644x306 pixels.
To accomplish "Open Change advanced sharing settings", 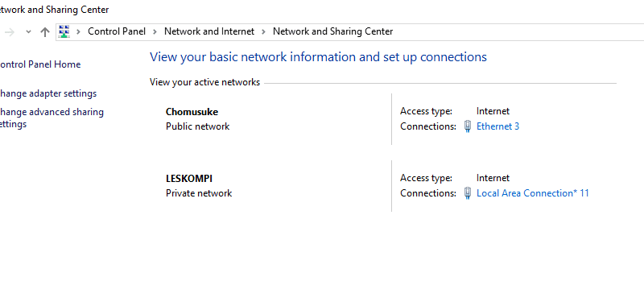I will tap(51, 118).
